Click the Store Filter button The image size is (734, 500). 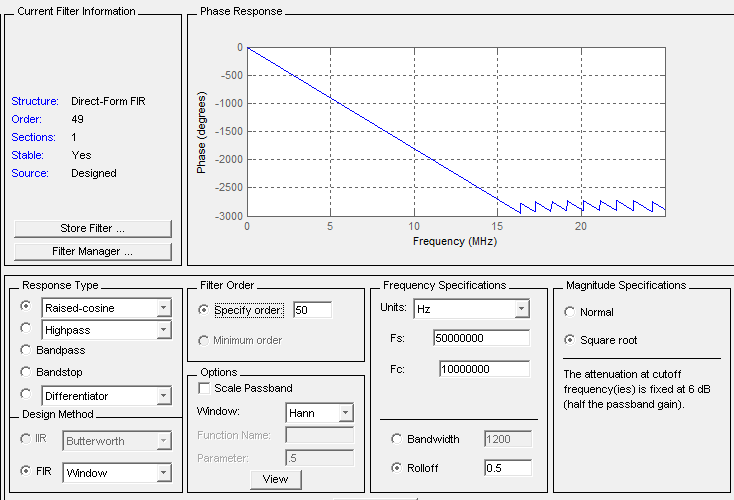[x=93, y=229]
